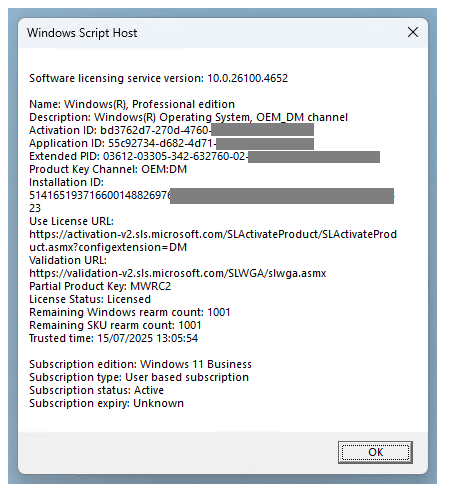
Task: Close the Windows Script Host dialog
Action: click(x=413, y=32)
